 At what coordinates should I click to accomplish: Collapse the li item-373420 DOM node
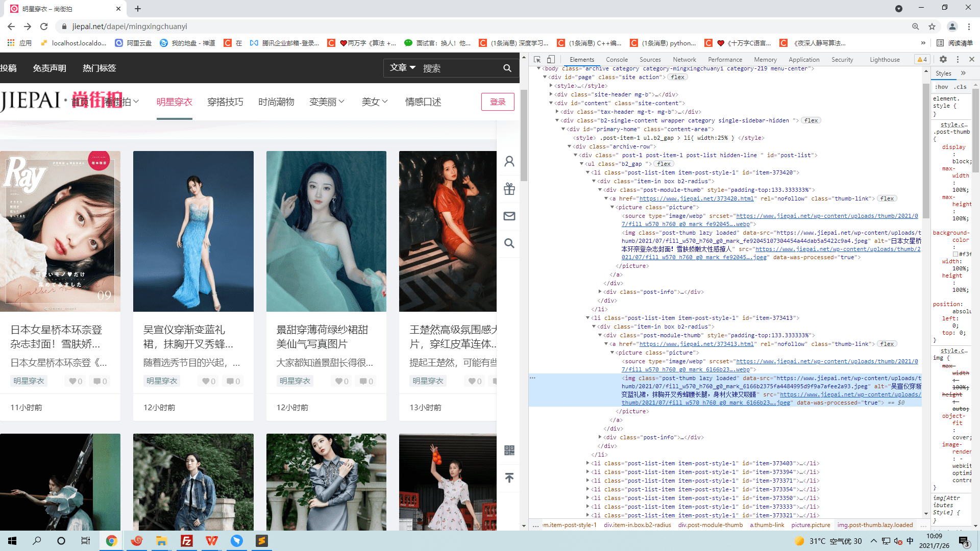(x=588, y=172)
